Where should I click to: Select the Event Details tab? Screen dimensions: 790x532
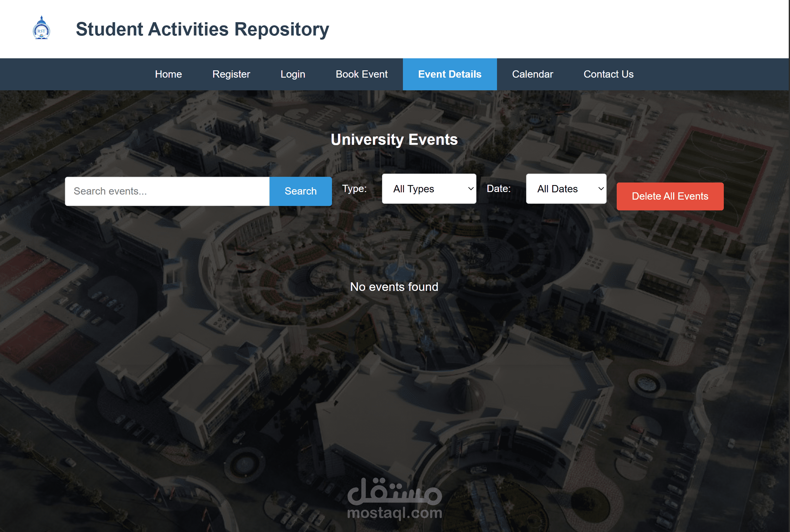point(449,74)
